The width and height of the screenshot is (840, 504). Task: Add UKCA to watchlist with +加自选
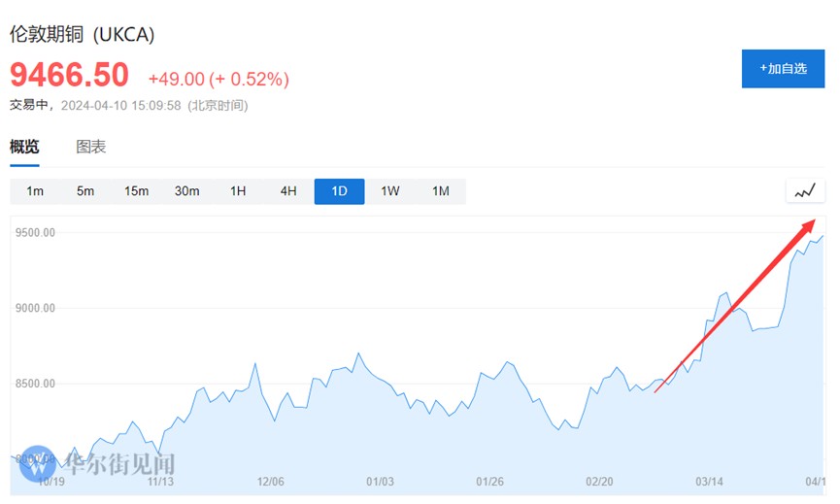tap(783, 69)
